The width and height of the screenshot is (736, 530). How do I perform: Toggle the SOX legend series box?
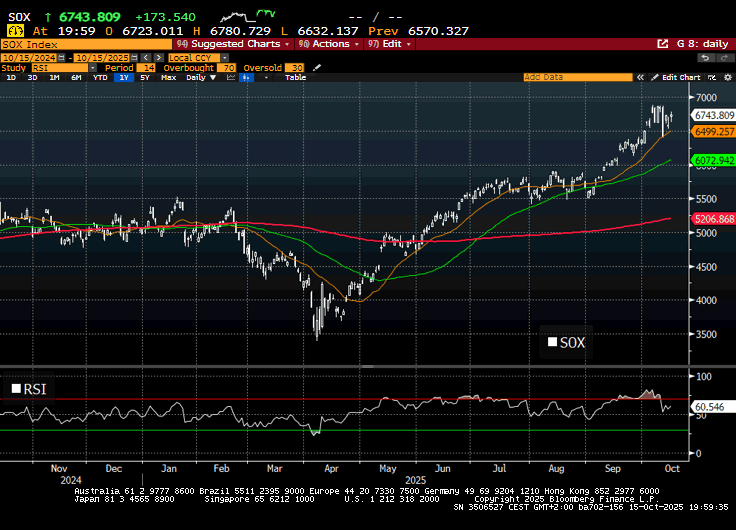[552, 343]
